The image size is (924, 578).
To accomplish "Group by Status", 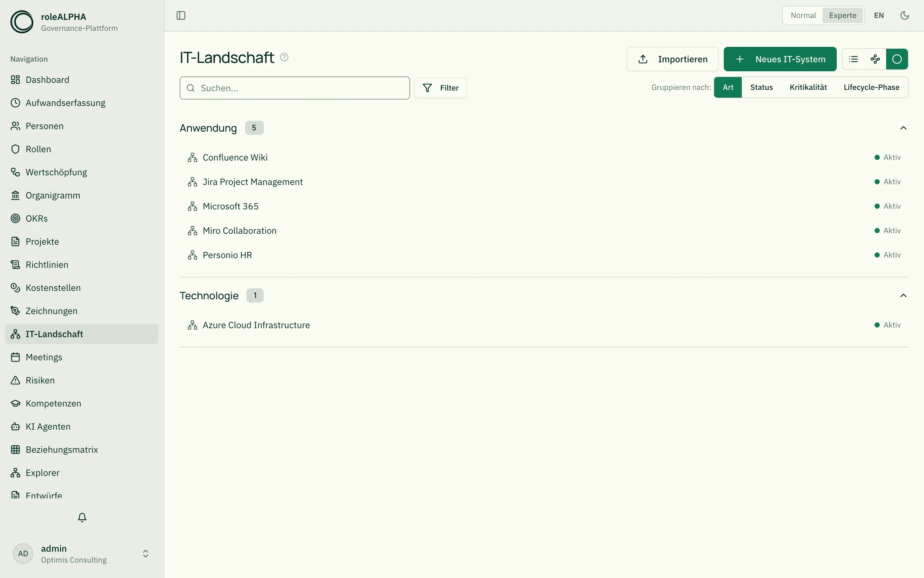I will 761,88.
